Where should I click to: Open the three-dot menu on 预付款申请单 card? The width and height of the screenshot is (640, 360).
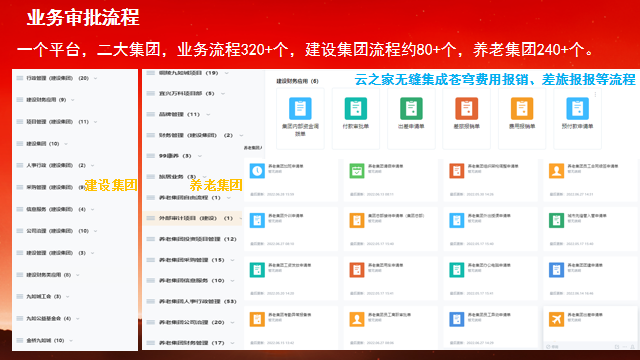596,94
